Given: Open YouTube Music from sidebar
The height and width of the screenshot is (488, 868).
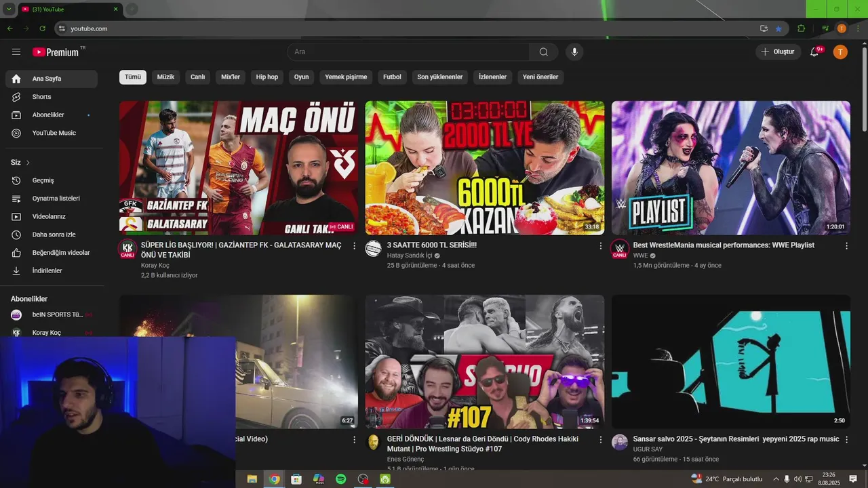Looking at the screenshot, I should [x=52, y=133].
